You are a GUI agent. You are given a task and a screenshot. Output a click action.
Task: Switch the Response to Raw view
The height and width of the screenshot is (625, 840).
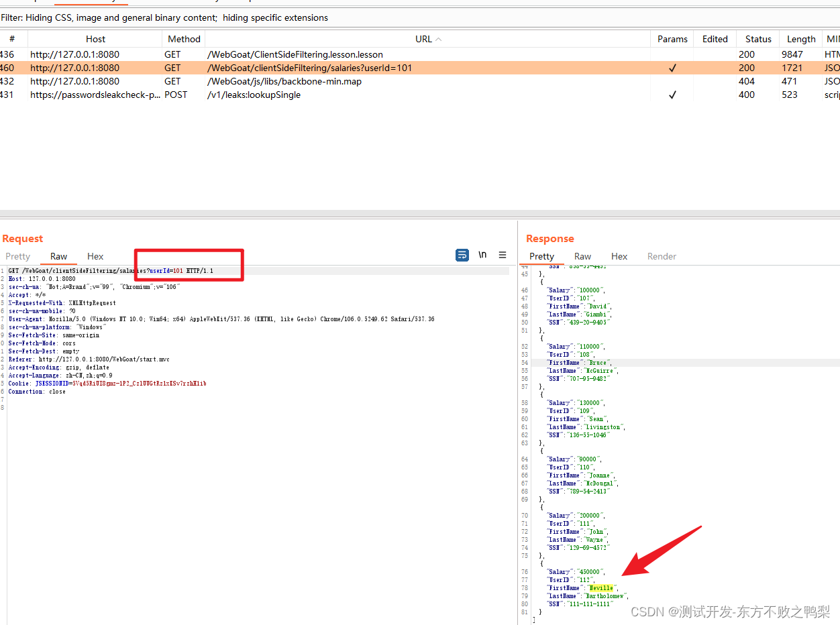582,256
